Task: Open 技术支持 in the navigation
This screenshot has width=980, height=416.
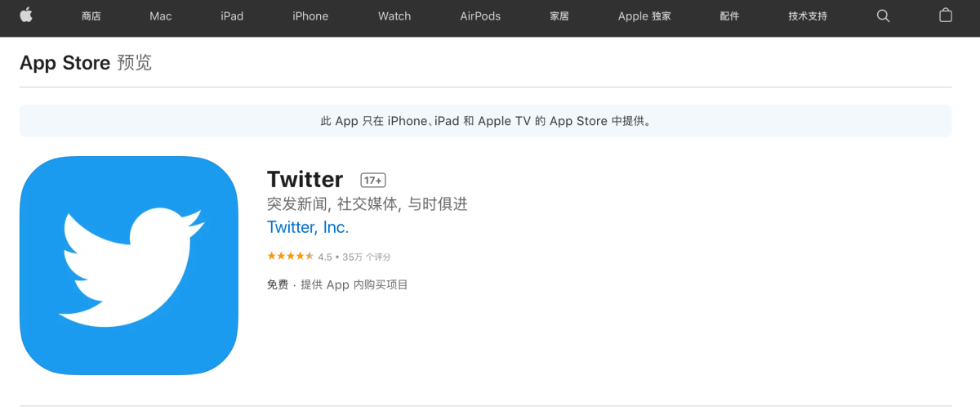Action: coord(808,16)
